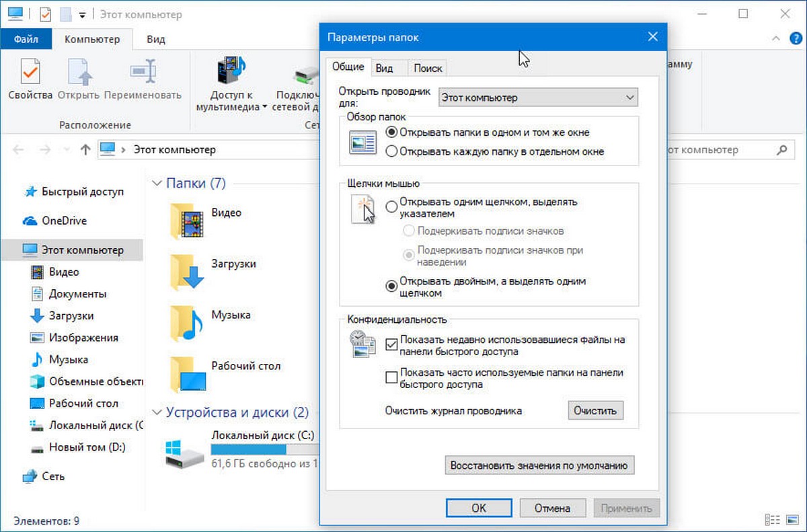
Task: Click the Этот компьютер address bar
Action: point(208,150)
